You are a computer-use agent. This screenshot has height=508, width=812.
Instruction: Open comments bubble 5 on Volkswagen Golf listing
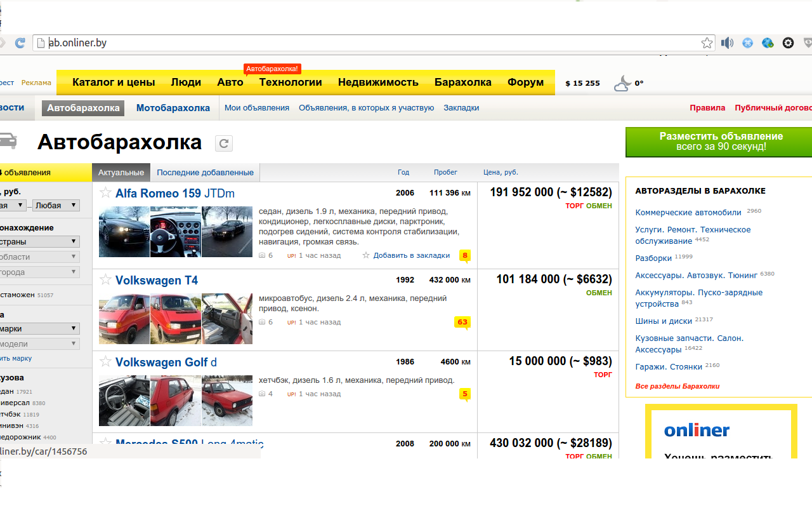pos(465,394)
